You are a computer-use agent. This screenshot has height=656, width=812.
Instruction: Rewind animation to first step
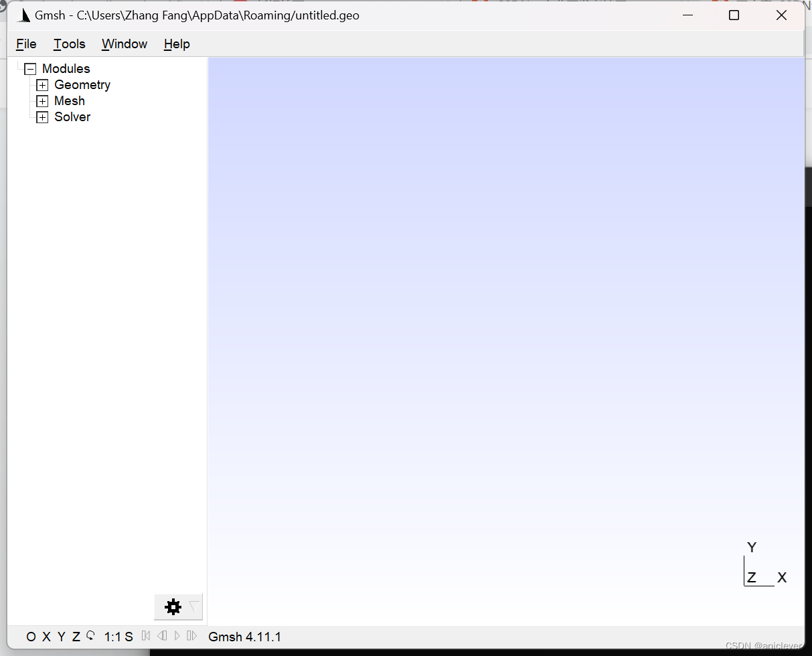(x=146, y=636)
